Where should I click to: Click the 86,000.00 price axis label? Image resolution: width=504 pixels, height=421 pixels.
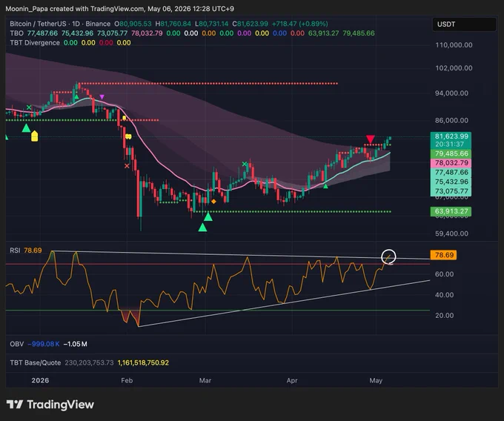pos(451,121)
